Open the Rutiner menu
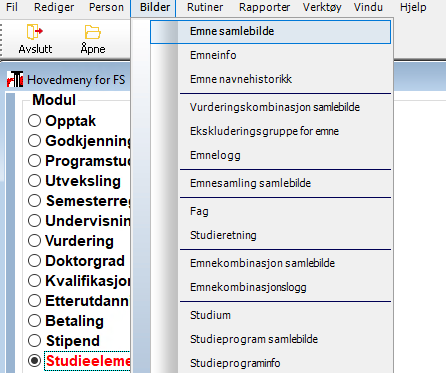 click(205, 7)
